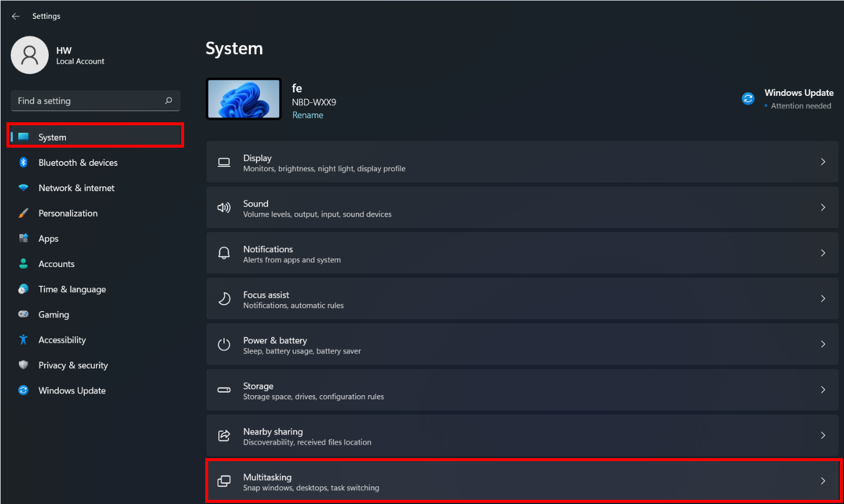Click 'Alerts from apps and system' text
Viewport: 844px width, 504px height.
292,260
